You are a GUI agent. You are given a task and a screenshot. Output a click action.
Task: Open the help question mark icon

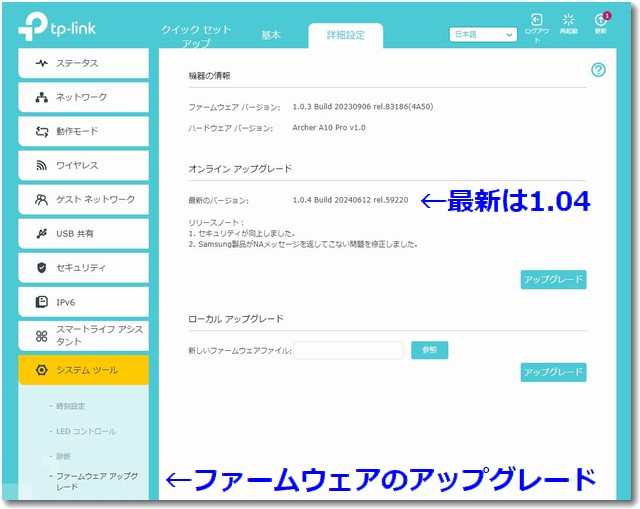(598, 70)
